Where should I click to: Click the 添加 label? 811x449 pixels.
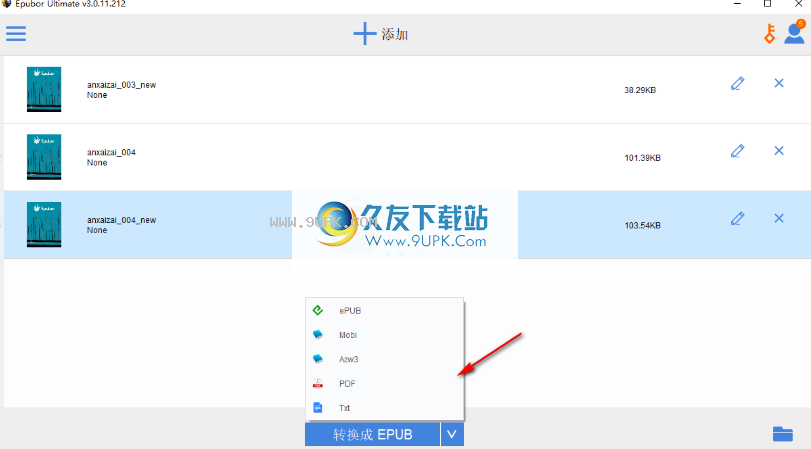pyautogui.click(x=395, y=34)
